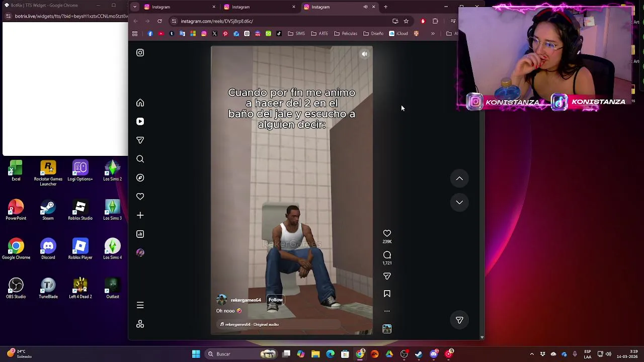Open the Meta apps icon under the sidebar menu
Viewport: 644px width, 362px height.
[x=140, y=324]
